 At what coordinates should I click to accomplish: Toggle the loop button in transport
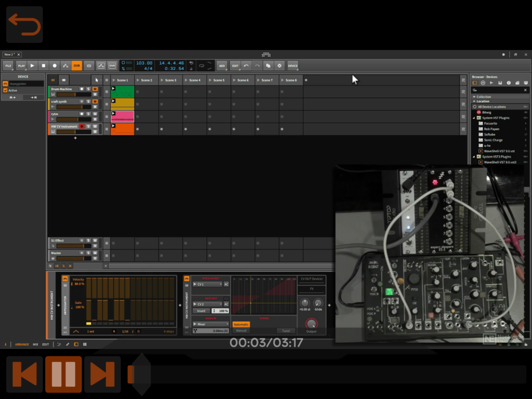(x=202, y=65)
